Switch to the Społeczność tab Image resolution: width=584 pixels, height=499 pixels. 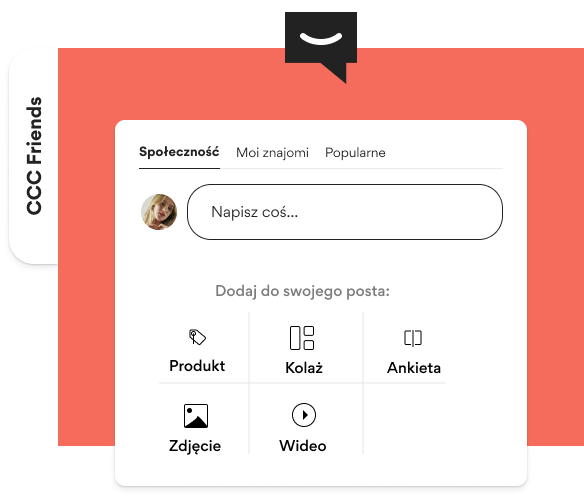click(x=179, y=152)
